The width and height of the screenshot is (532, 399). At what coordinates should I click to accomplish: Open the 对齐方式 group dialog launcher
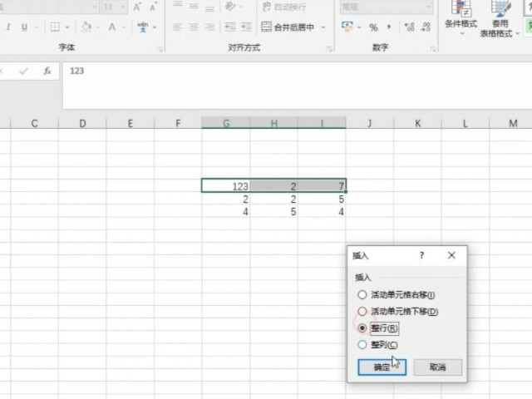pyautogui.click(x=329, y=50)
